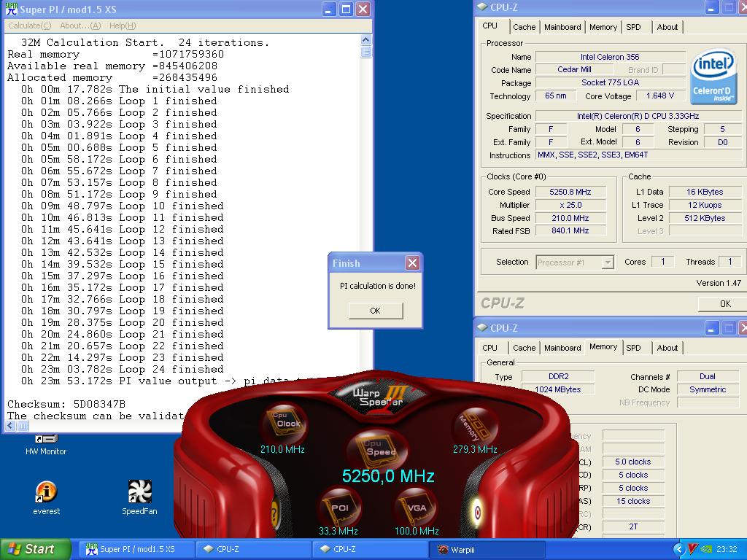
Task: Click the Core Voltage 1.648 V field
Action: click(659, 96)
